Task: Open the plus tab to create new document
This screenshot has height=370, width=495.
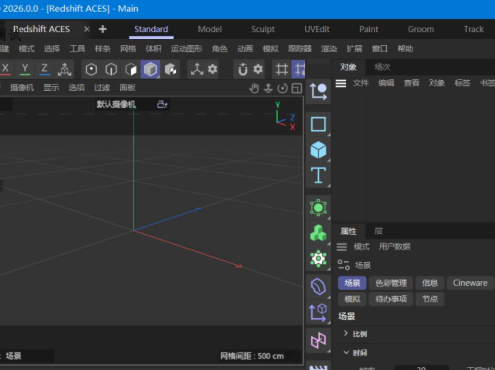Action: [103, 29]
